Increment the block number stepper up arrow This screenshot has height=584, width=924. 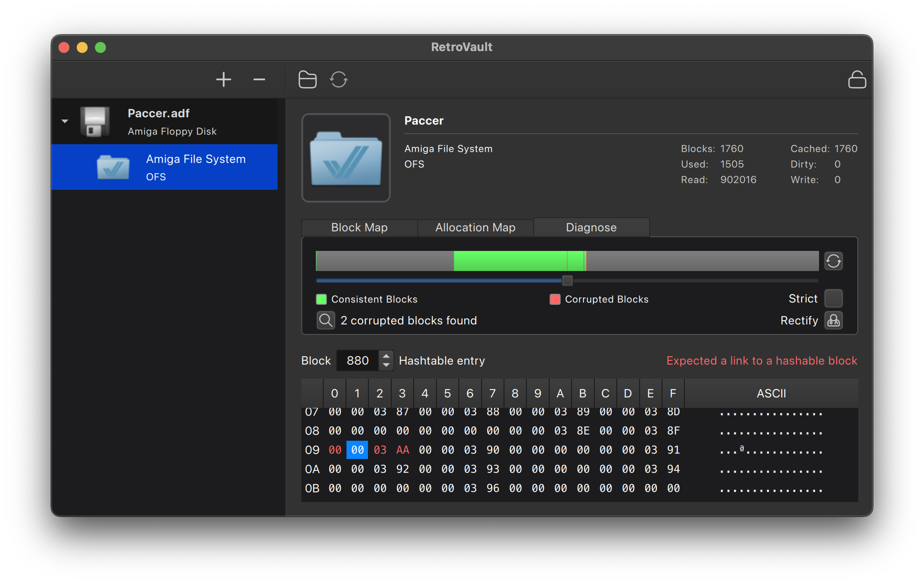click(386, 356)
